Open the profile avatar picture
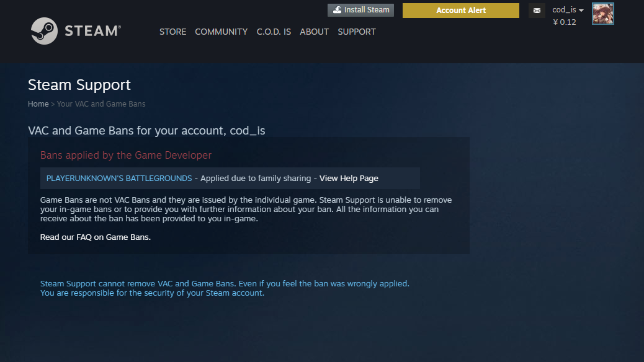The height and width of the screenshot is (362, 644). pos(603,14)
